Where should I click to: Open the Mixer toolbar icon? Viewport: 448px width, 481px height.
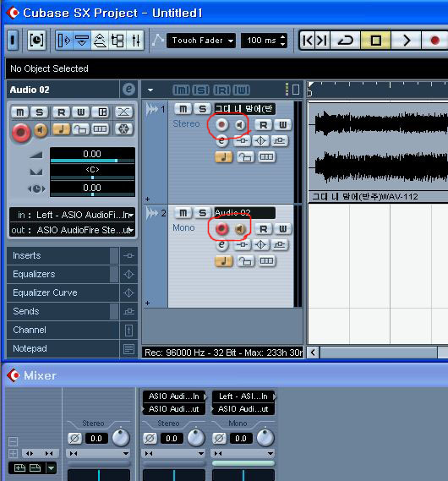135,41
